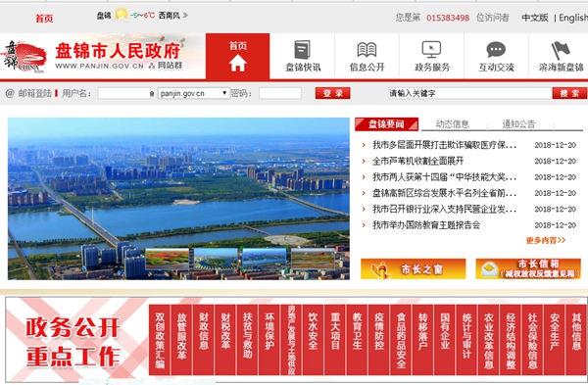
Task: Open 更多内容>> link
Action: pos(546,240)
